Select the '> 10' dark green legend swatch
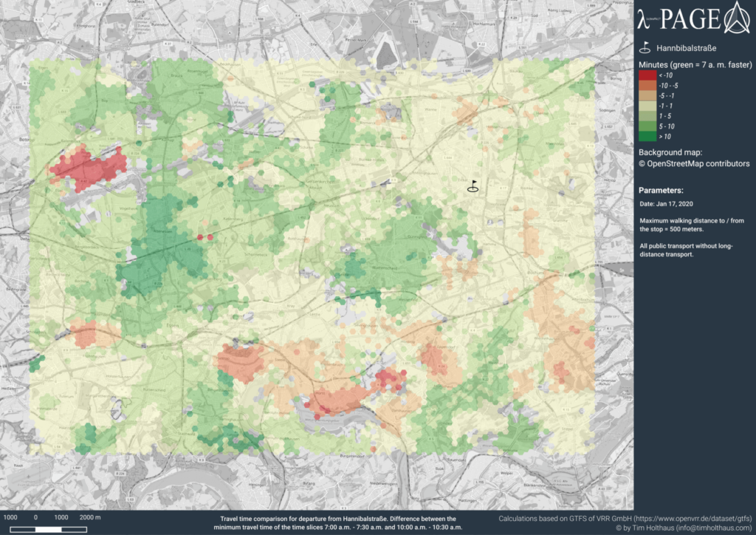756x535 pixels. click(x=647, y=137)
